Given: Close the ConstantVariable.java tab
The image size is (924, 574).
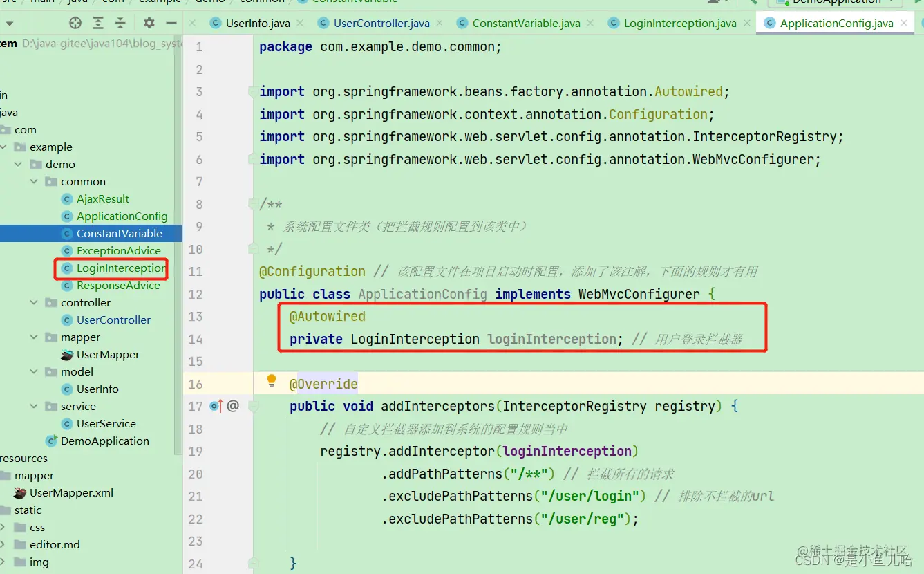Looking at the screenshot, I should pos(592,23).
